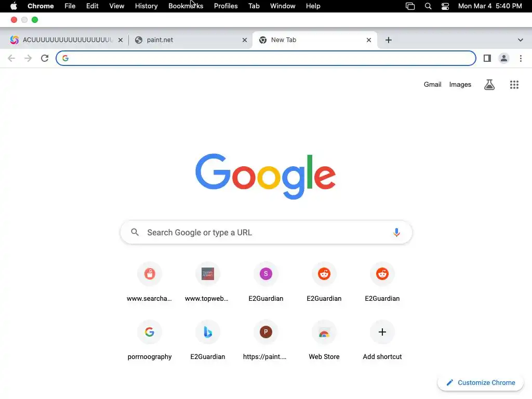The width and height of the screenshot is (532, 399).
Task: Open the Bookmarks menu
Action: (x=186, y=6)
